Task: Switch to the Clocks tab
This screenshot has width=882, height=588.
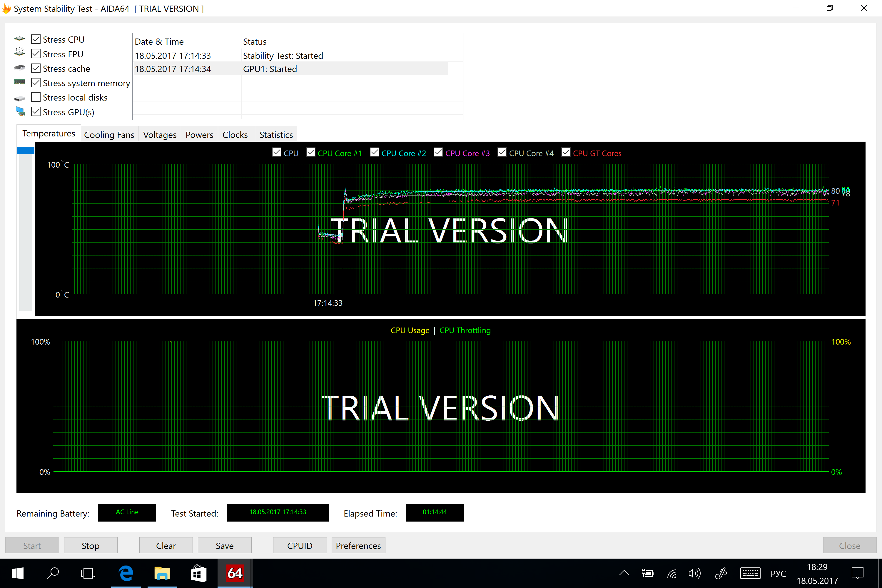Action: 235,135
